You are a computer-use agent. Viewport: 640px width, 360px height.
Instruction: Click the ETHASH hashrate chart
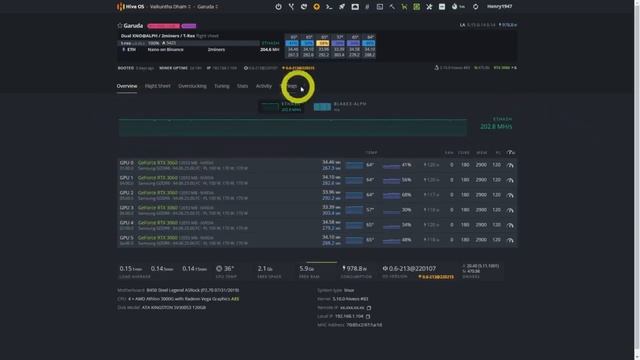click(x=293, y=127)
